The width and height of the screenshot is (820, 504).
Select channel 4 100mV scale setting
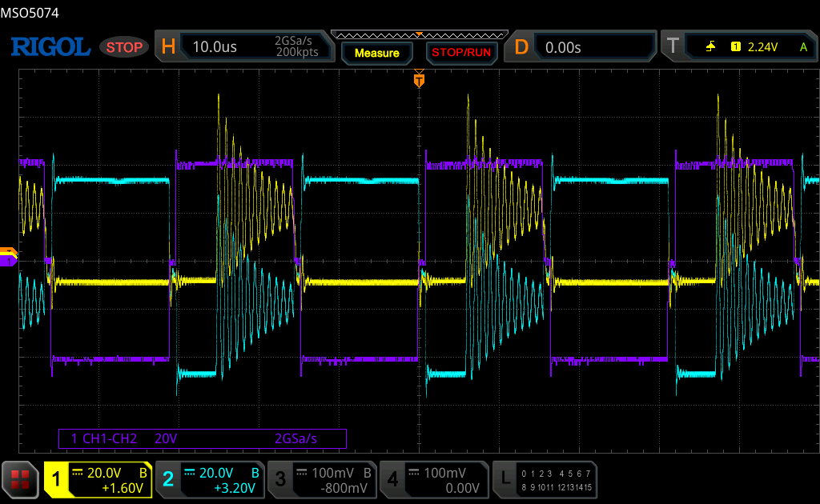pyautogui.click(x=444, y=473)
